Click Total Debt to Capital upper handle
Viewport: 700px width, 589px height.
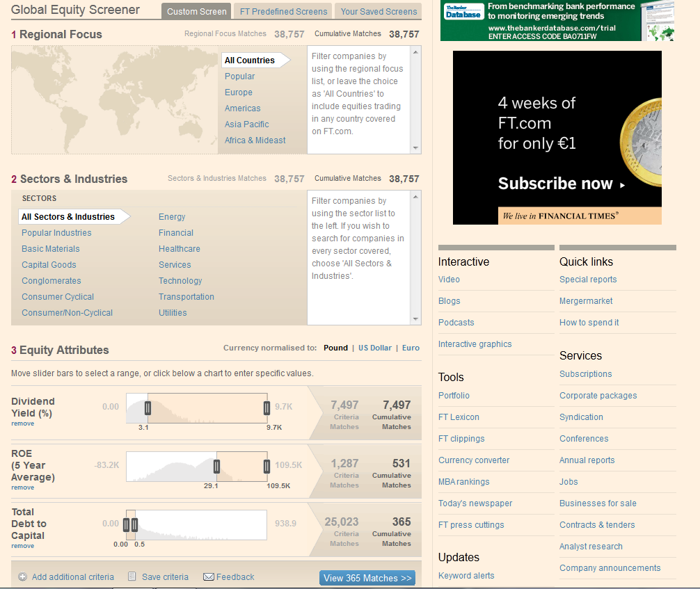click(135, 525)
